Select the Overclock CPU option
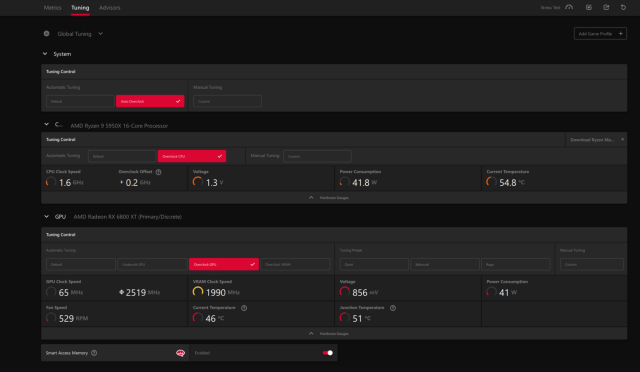The width and height of the screenshot is (640, 372). [x=192, y=156]
